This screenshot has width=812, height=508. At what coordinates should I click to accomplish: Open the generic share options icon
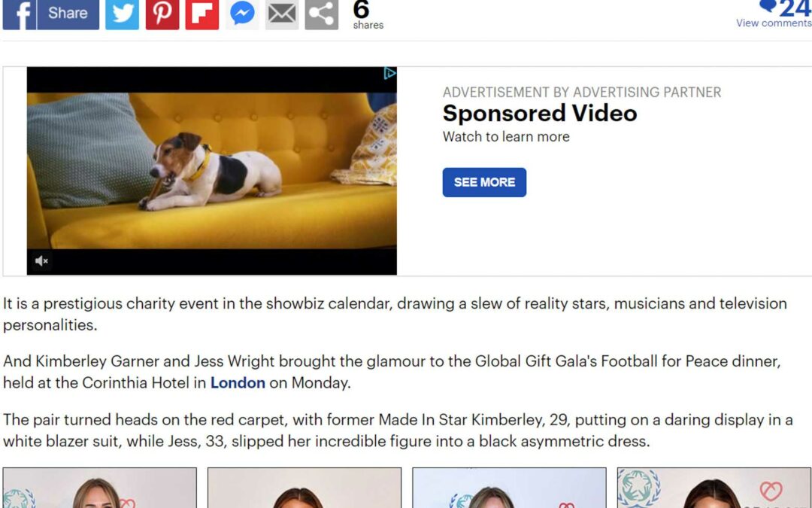(322, 14)
